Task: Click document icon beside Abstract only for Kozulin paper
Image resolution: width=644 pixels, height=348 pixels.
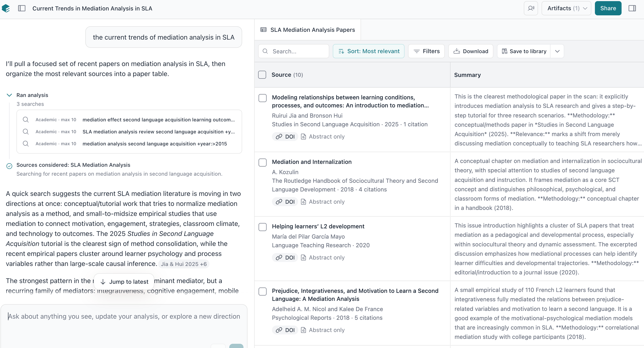Action: (x=303, y=202)
